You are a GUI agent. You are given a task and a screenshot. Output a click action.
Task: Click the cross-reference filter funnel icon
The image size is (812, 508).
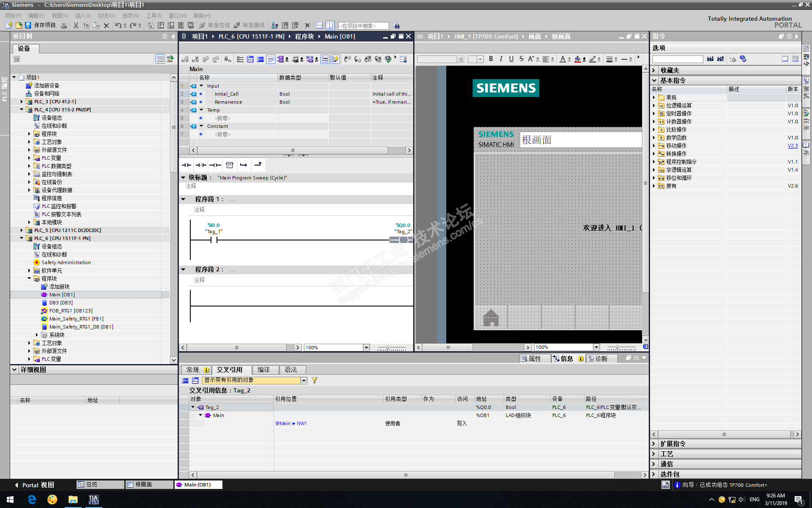tap(314, 381)
